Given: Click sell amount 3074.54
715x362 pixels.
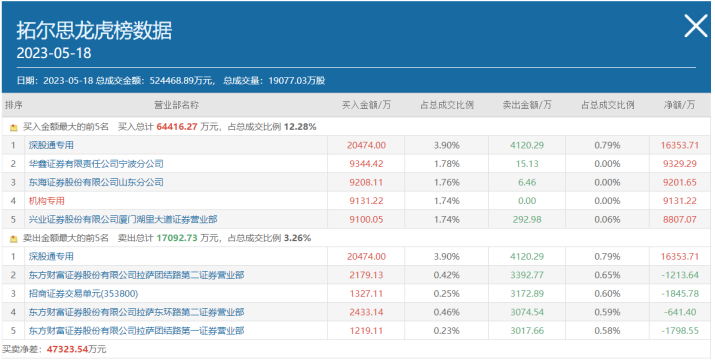Looking at the screenshot, I should pos(527,312).
